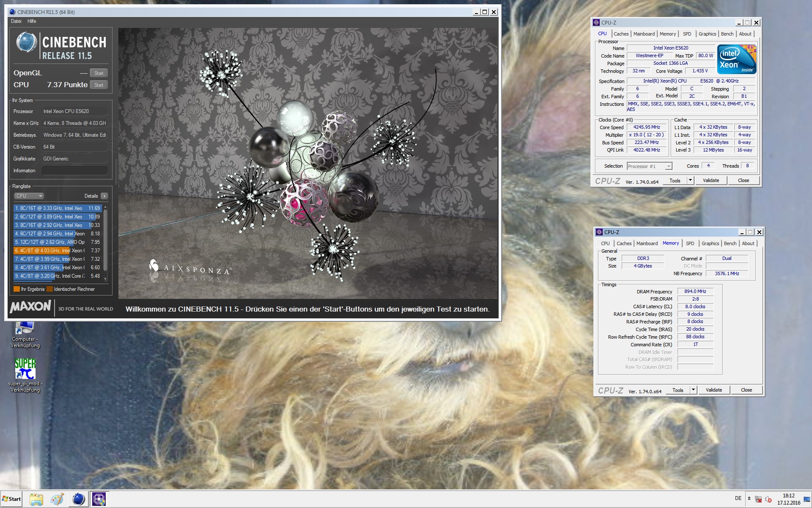The image size is (812, 508).
Task: Select rank 9 row 4C/8T @ 3.20 GHz Core i7
Action: pyautogui.click(x=58, y=276)
